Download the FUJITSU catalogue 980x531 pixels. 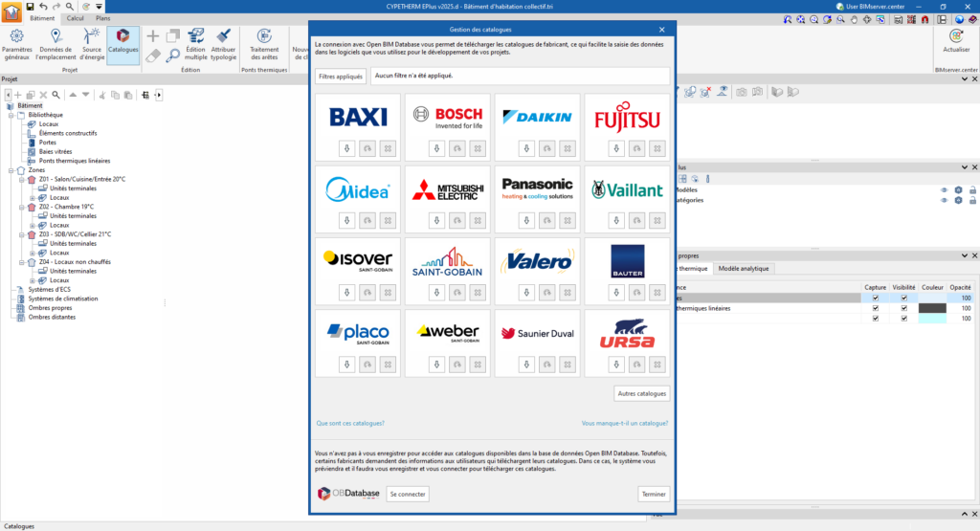[x=616, y=148]
